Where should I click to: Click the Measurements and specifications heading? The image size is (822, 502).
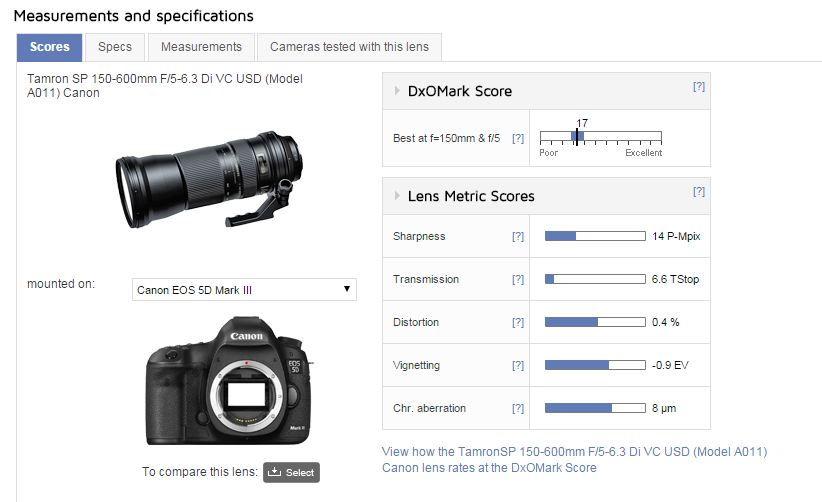(x=134, y=16)
